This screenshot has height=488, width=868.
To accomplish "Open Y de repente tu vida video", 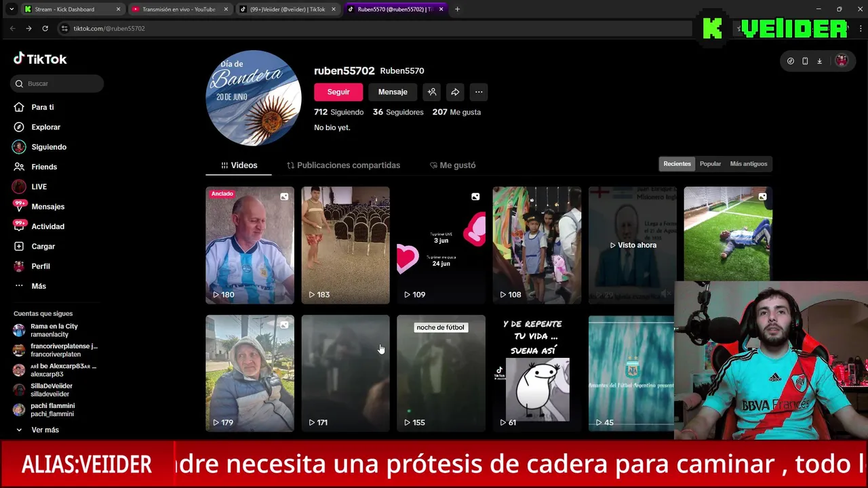I will point(537,373).
